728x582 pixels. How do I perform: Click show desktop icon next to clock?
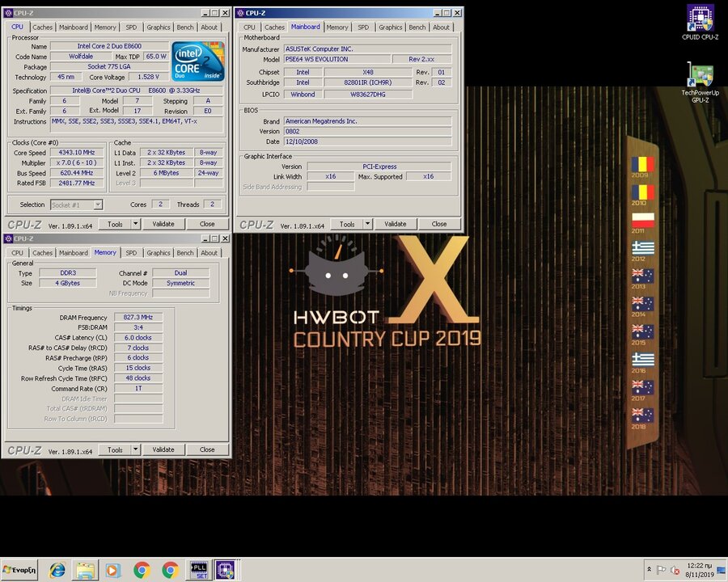coord(721,570)
